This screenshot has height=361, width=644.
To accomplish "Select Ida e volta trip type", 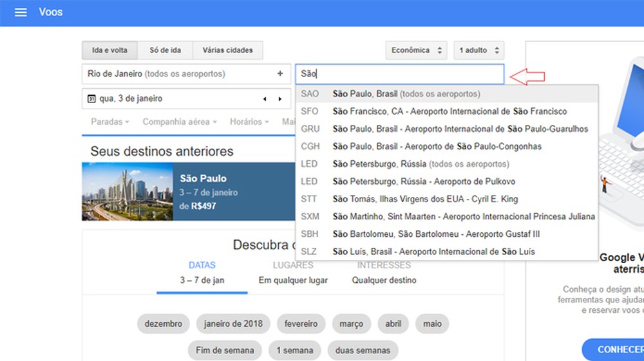I will 109,50.
